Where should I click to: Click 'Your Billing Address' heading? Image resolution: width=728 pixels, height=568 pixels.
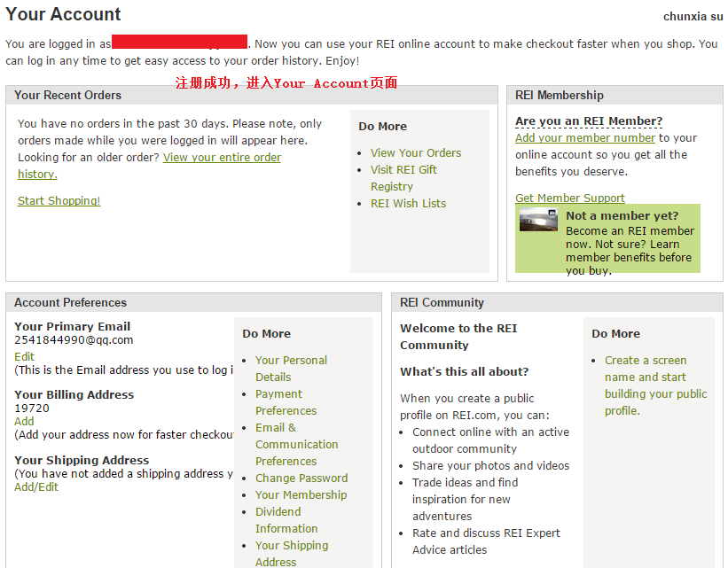[74, 395]
